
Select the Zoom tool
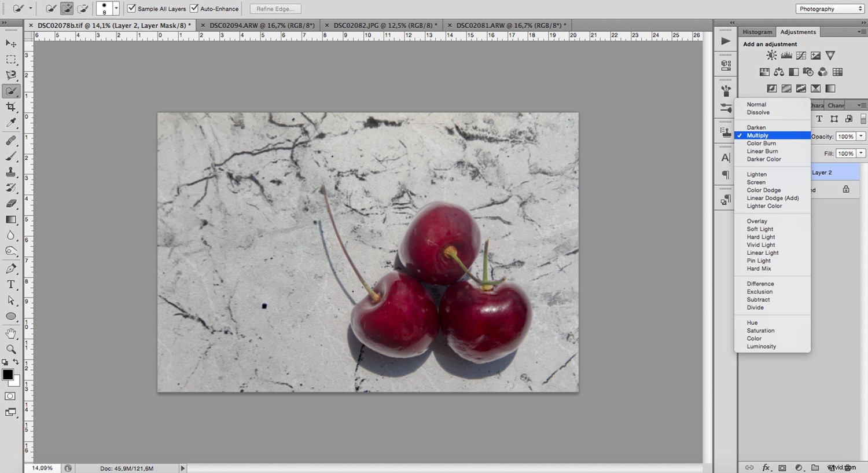tap(10, 349)
